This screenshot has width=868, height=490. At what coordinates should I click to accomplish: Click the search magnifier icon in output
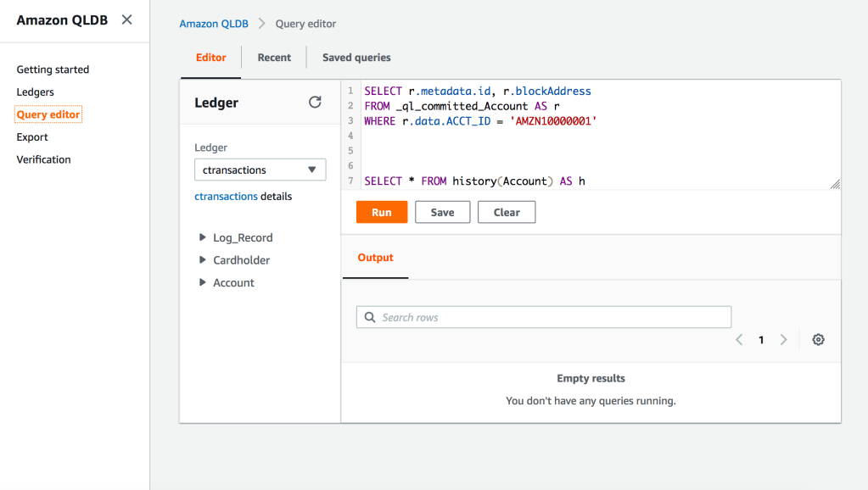pyautogui.click(x=370, y=318)
